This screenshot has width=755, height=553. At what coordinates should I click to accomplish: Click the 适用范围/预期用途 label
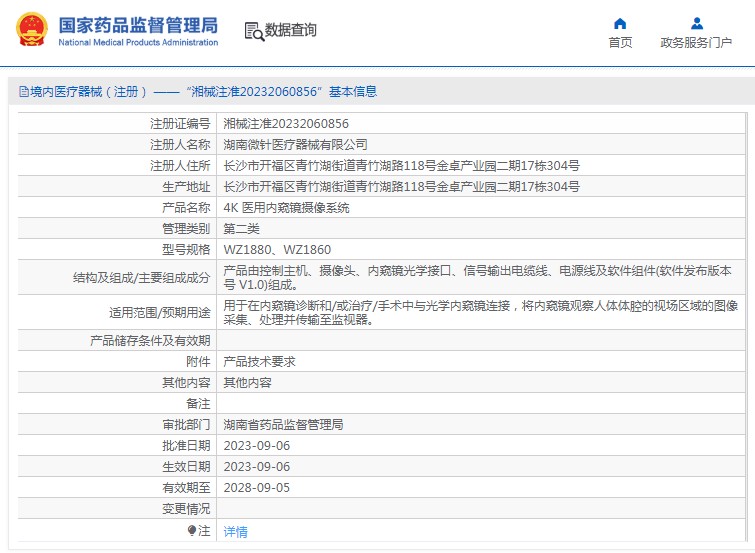[x=159, y=313]
